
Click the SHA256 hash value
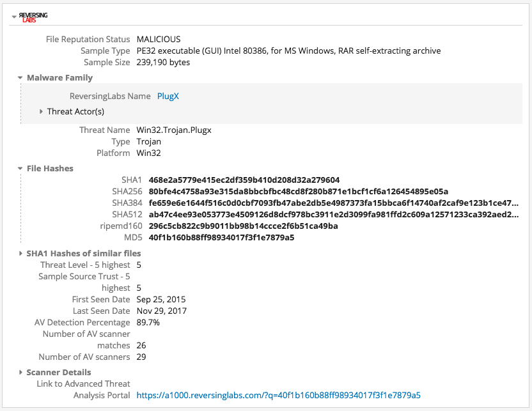(x=298, y=192)
